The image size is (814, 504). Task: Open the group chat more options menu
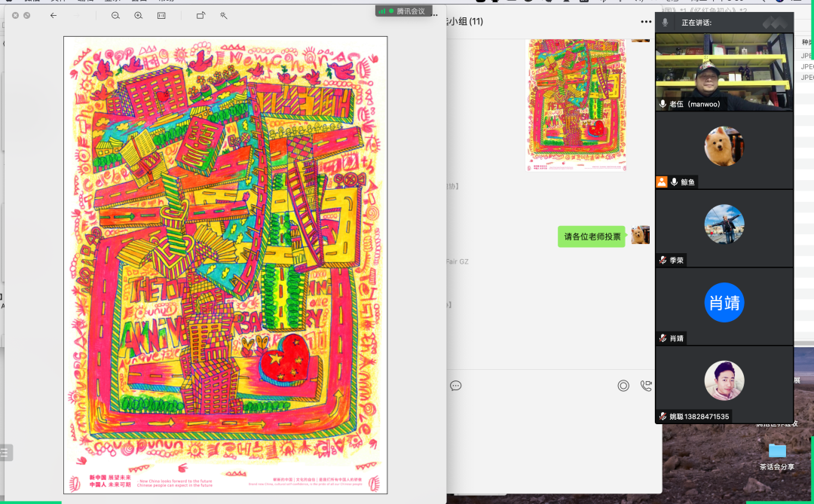(645, 22)
